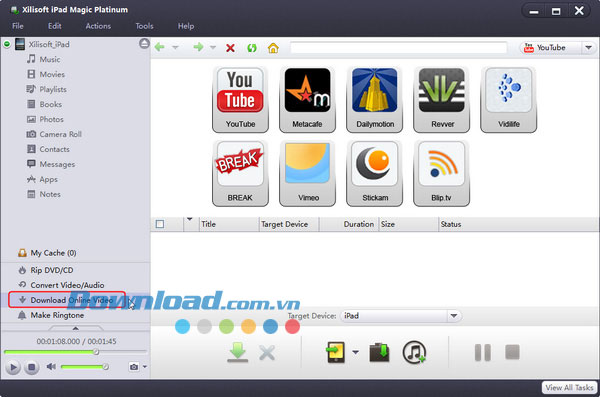
Task: Add to iTunes with the music note icon
Action: click(x=414, y=352)
